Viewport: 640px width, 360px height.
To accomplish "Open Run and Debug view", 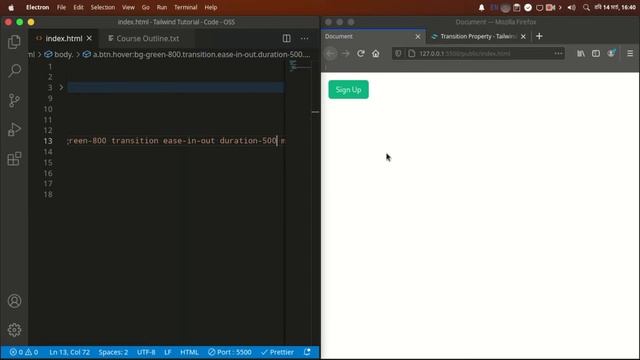I will (x=14, y=129).
